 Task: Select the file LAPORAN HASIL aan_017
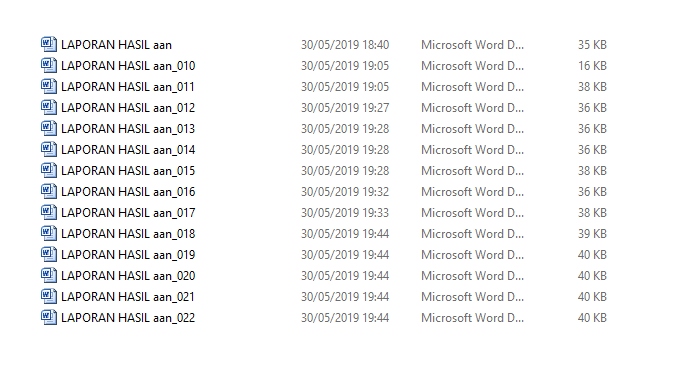[128, 213]
